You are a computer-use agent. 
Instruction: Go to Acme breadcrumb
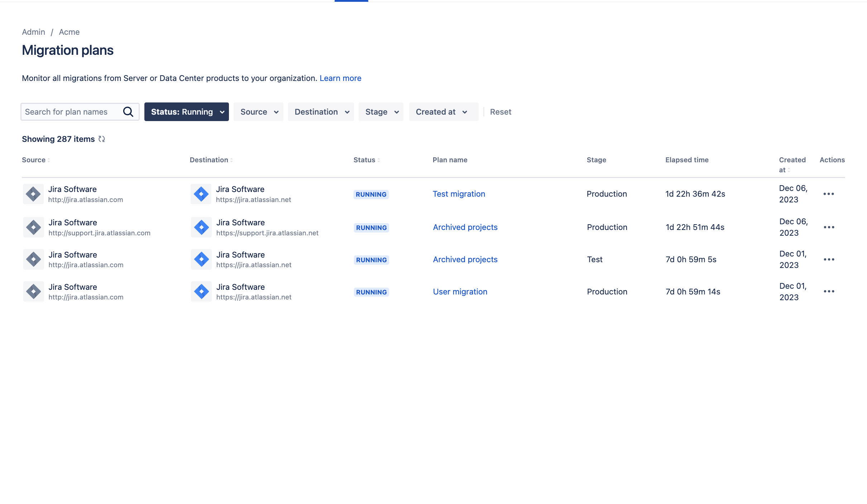69,32
